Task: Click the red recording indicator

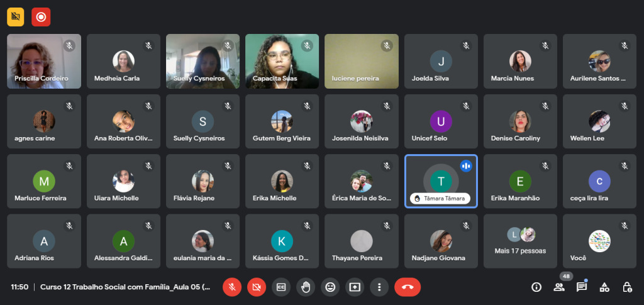Action: 41,17
